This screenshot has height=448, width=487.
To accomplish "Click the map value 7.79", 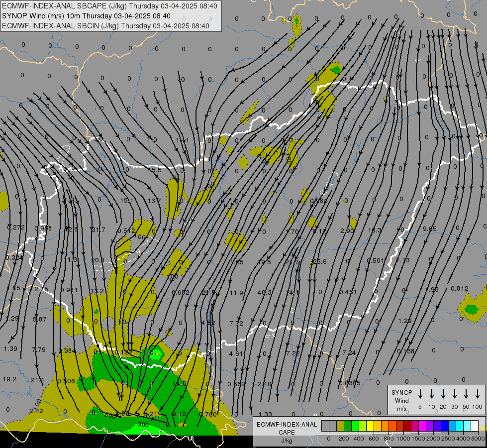I will click(39, 350).
